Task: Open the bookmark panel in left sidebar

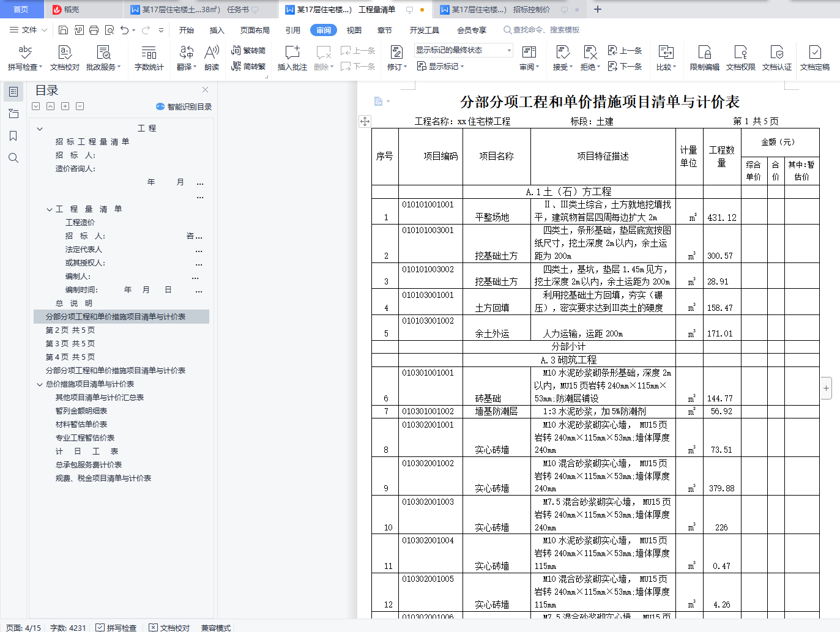Action: pos(13,136)
